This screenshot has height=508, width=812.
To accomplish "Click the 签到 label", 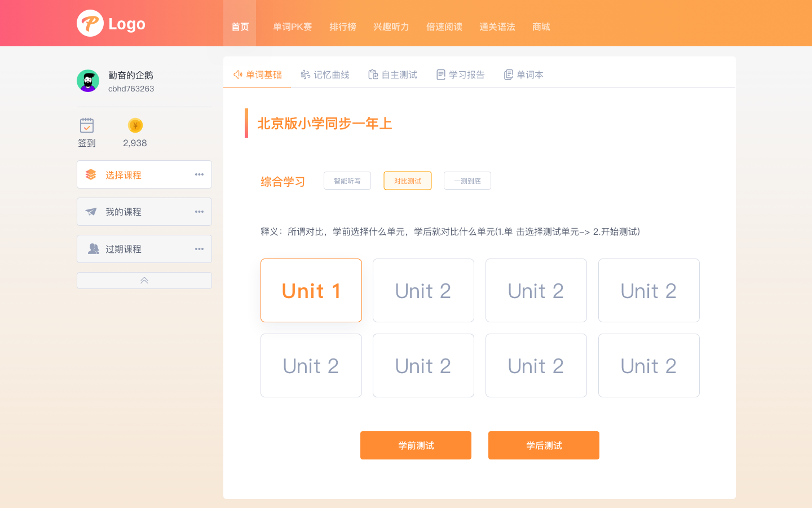I will click(x=87, y=143).
